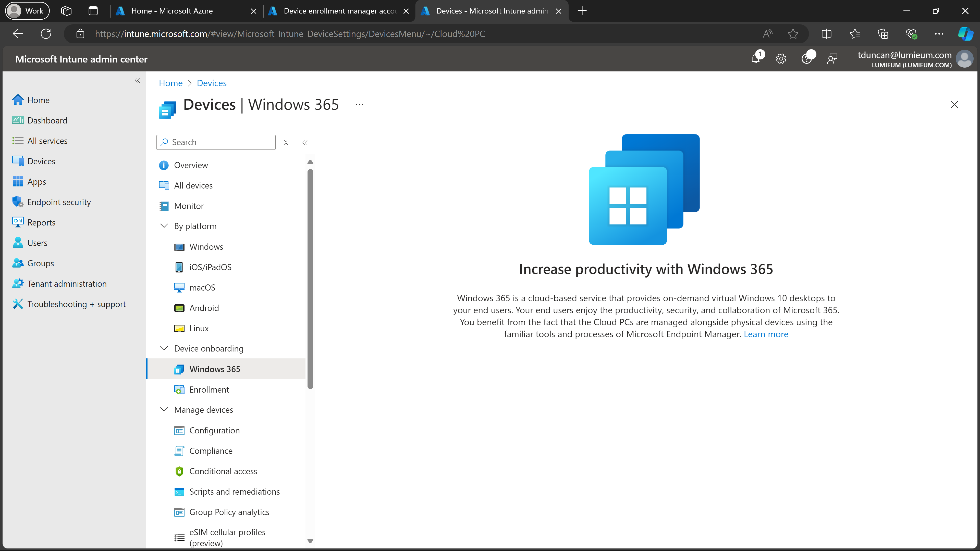The height and width of the screenshot is (551, 980).
Task: Switch to Home - Microsoft Azure tab
Action: 172,11
